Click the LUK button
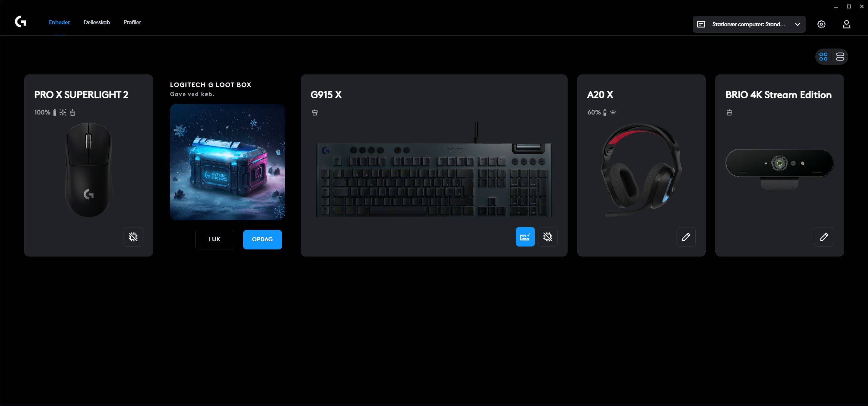 215,240
